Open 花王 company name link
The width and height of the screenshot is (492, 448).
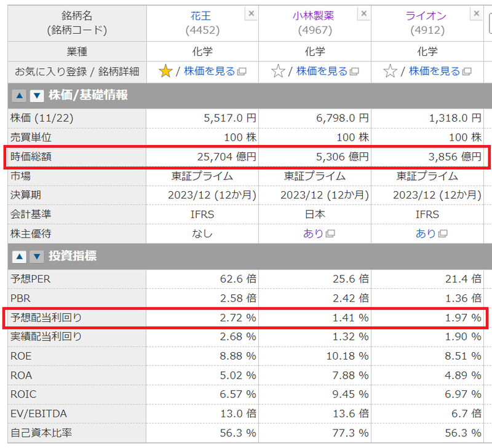pyautogui.click(x=201, y=16)
